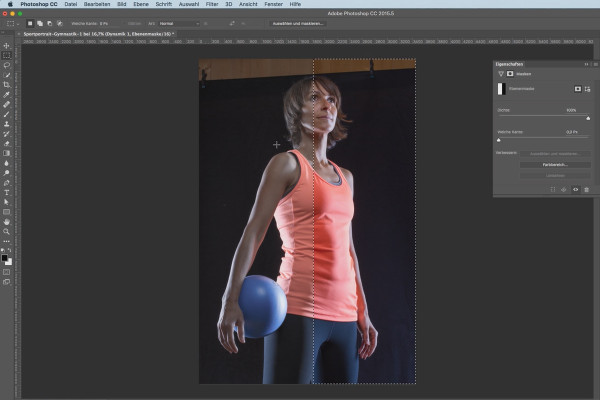
Task: Click the layer mask thumbnail in Eigenschaften
Action: (x=502, y=89)
